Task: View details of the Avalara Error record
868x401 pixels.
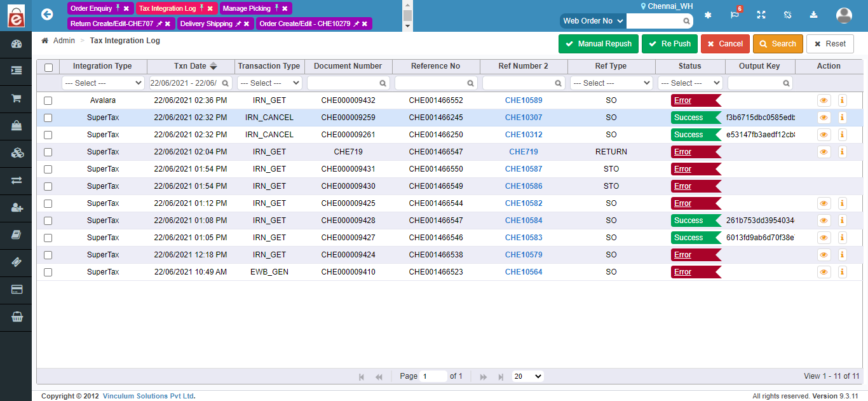Action: 824,100
